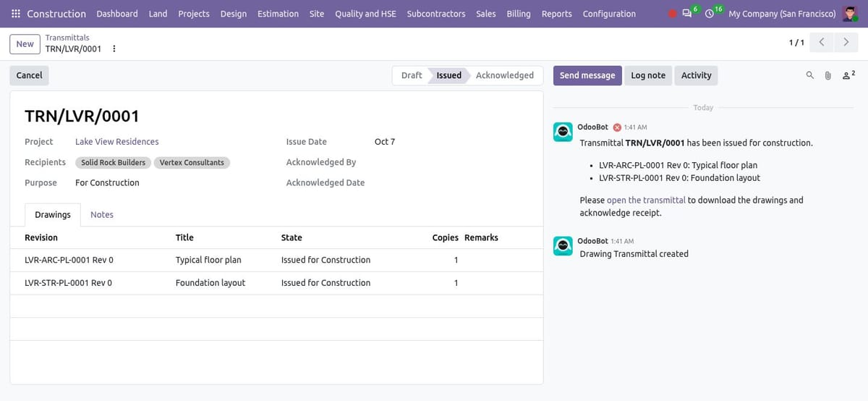The width and height of the screenshot is (868, 401).
Task: Go to previous record arrow
Action: tap(821, 43)
